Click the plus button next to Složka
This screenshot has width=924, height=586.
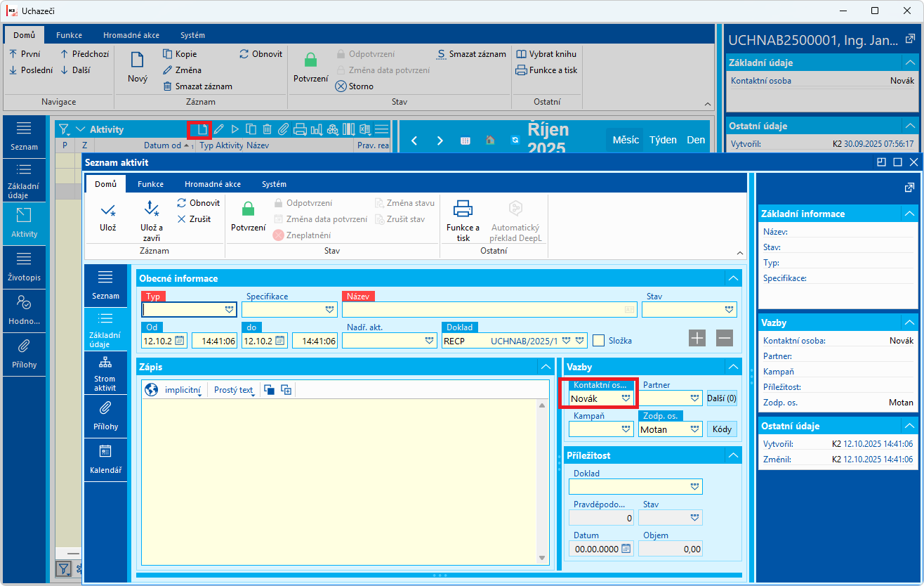[697, 338]
